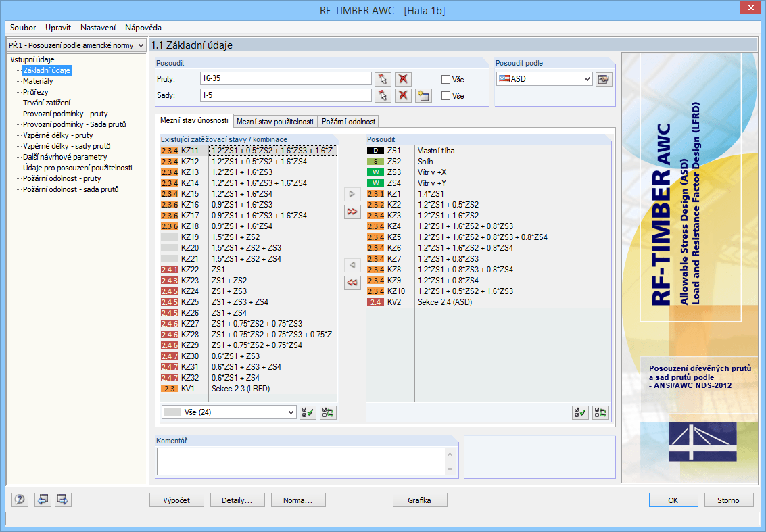The height and width of the screenshot is (532, 766).
Task: Open Průřezy in the navigator tree
Action: [36, 92]
